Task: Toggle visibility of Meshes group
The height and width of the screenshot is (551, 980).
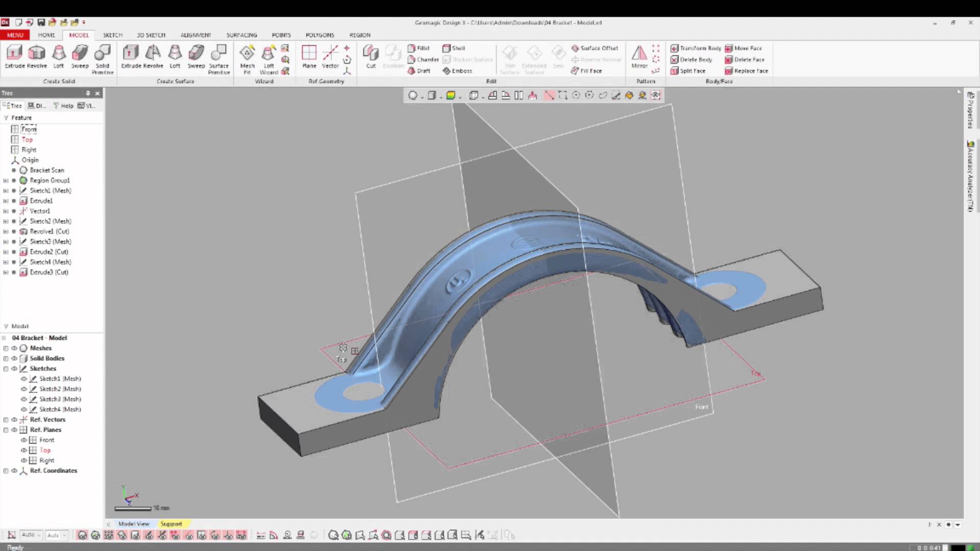Action: 14,348
